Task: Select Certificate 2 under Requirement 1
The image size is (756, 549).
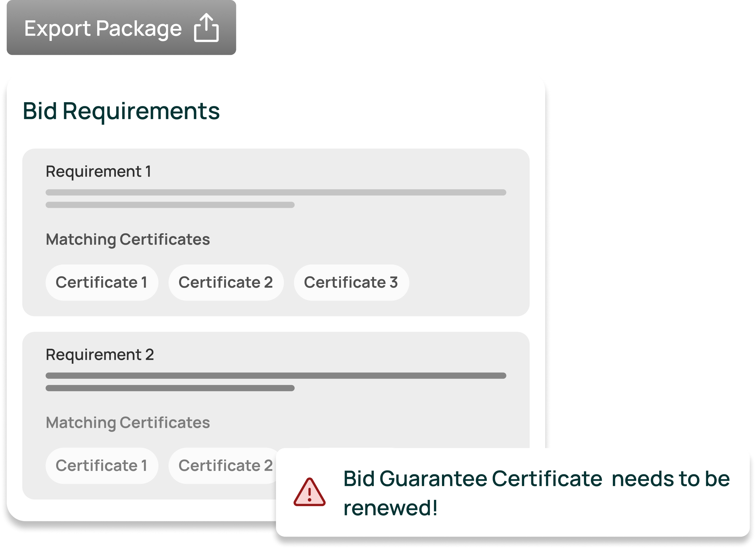Action: [x=226, y=282]
